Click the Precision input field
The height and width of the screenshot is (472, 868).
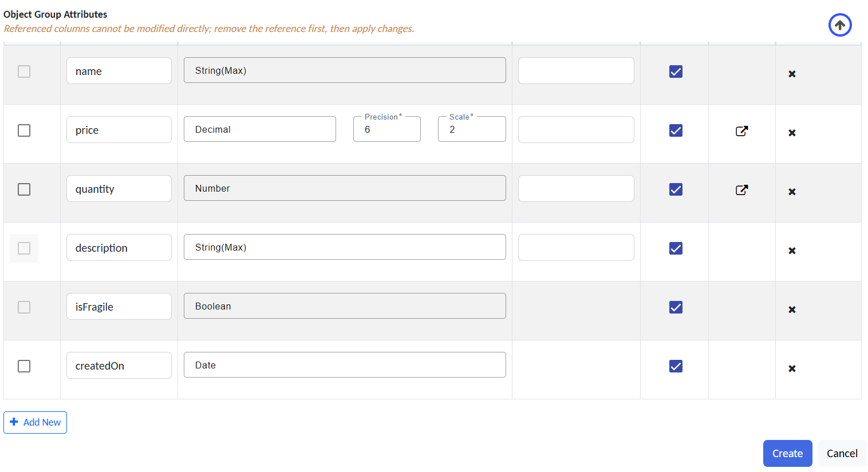tap(386, 130)
